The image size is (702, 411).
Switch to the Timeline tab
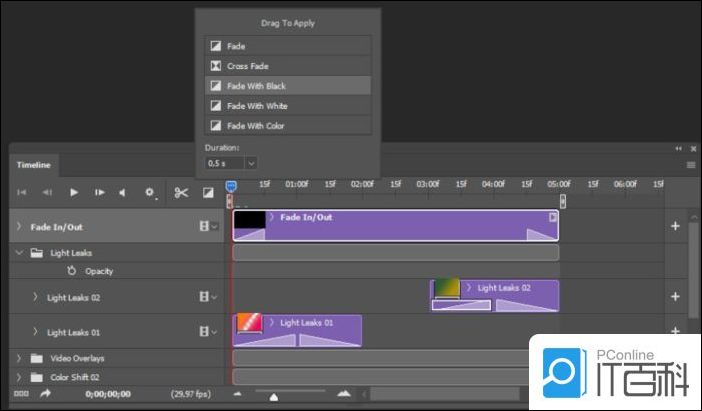click(34, 165)
